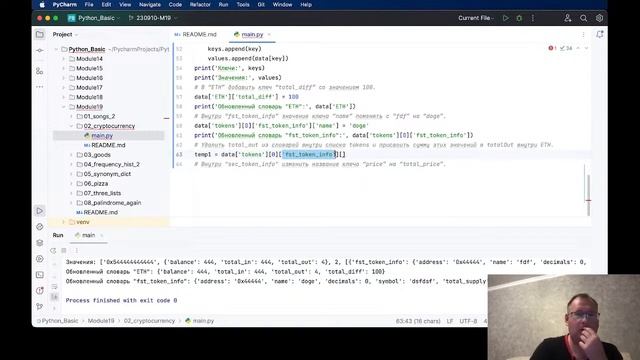Open the Project tool window icon
The height and width of the screenshot is (360, 640).
pos(40,35)
